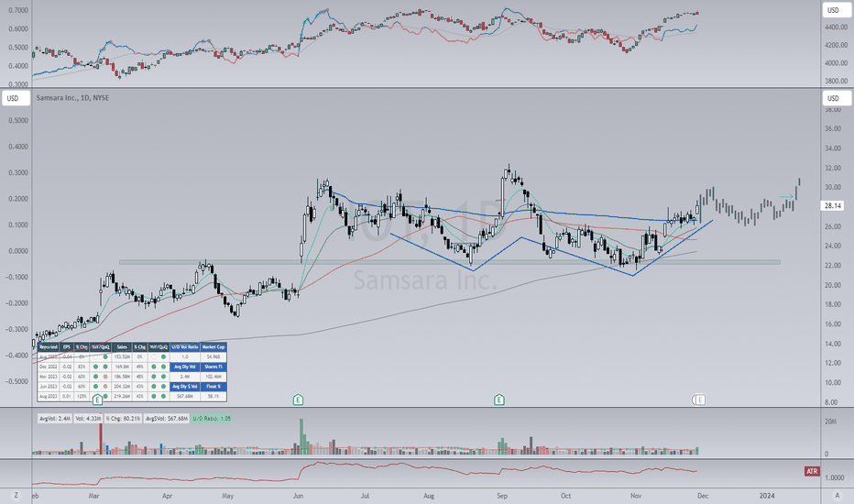Click the Avg$Vol: $67.68M volume label
Image resolution: width=854 pixels, height=504 pixels.
tap(167, 419)
